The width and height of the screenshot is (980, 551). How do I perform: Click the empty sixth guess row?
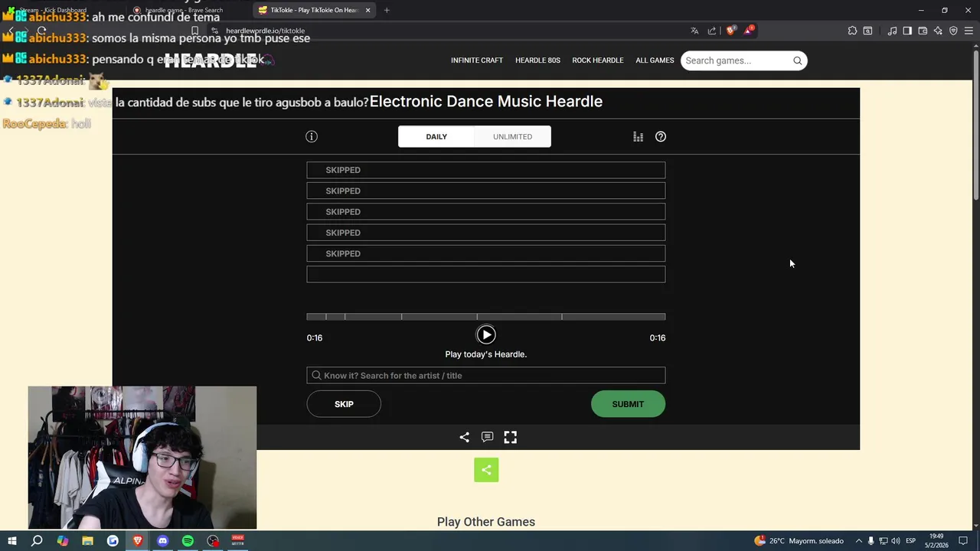pos(486,274)
